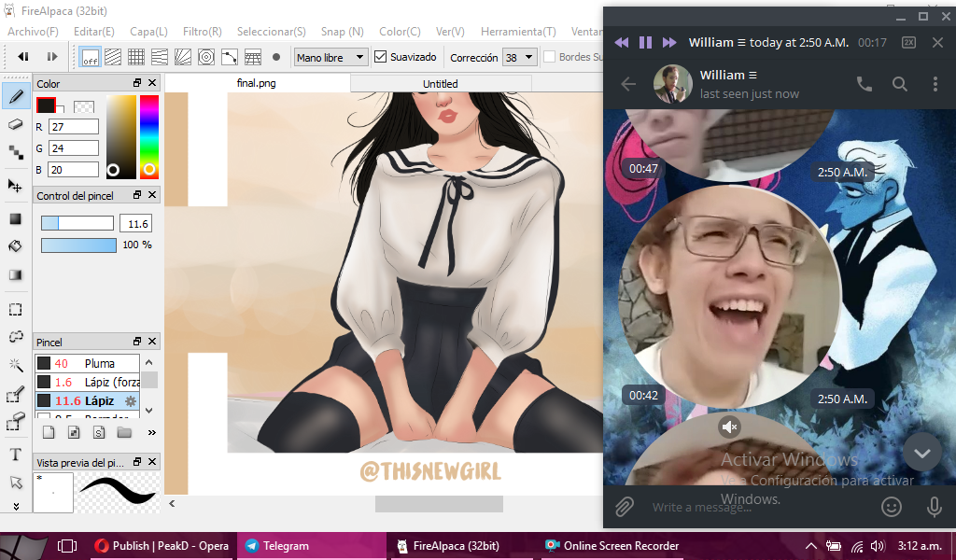Select the Magic Wand tool

point(16,365)
